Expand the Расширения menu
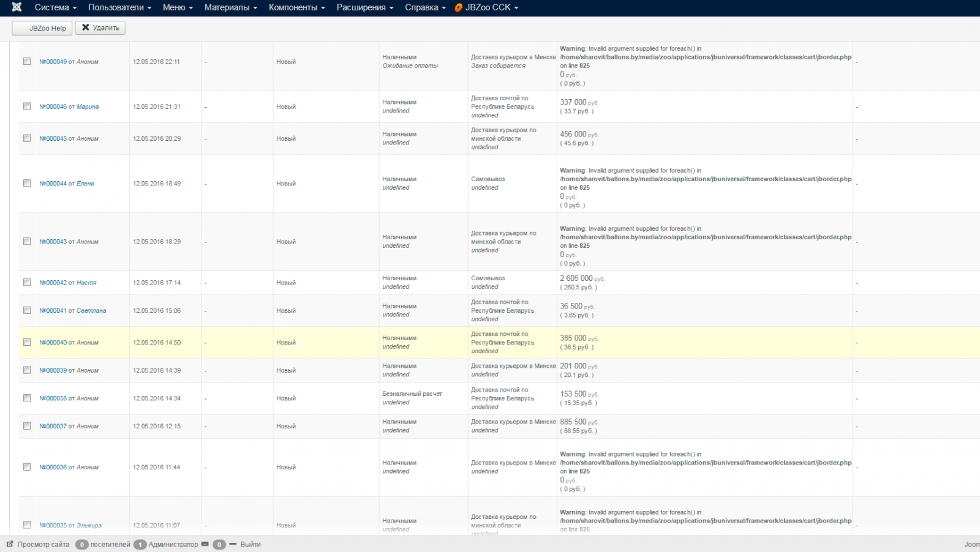The height and width of the screenshot is (552, 980). tap(364, 7)
